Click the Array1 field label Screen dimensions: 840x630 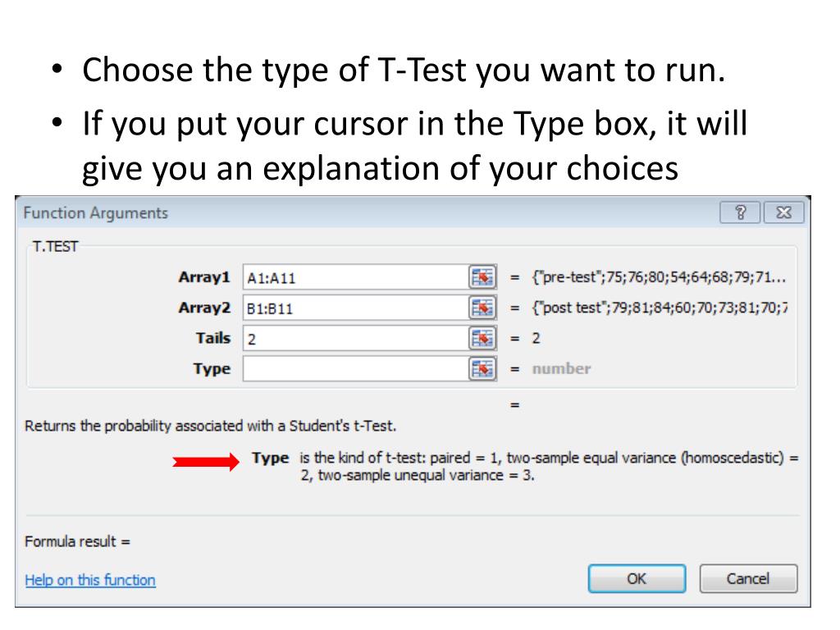pos(204,277)
